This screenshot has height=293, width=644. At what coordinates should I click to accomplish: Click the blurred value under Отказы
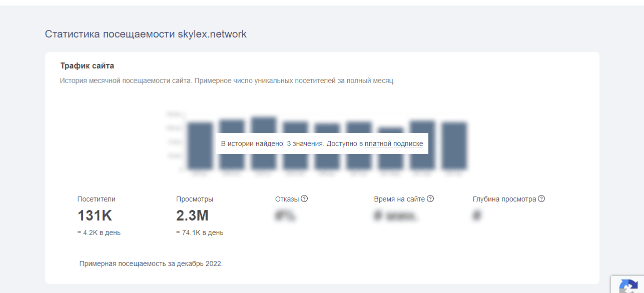286,216
